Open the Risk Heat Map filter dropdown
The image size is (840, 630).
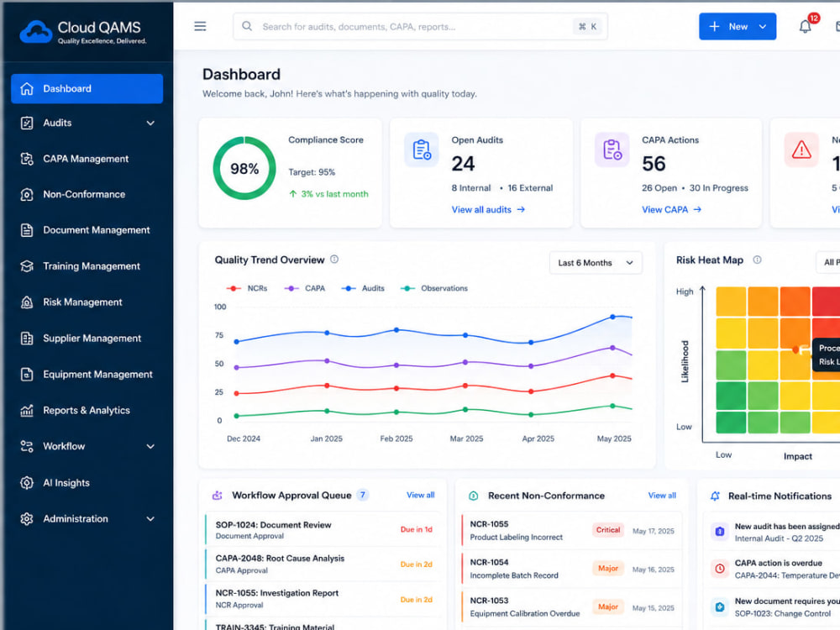point(827,262)
